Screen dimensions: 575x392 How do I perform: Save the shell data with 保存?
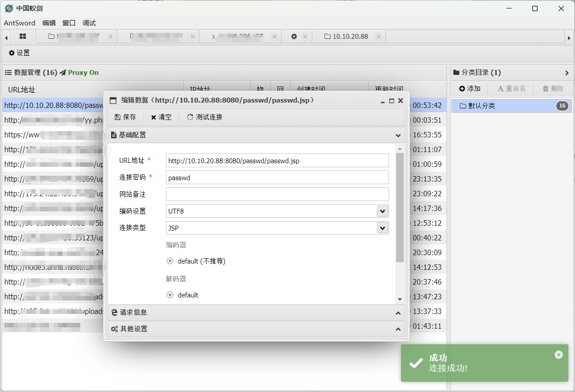pos(125,117)
